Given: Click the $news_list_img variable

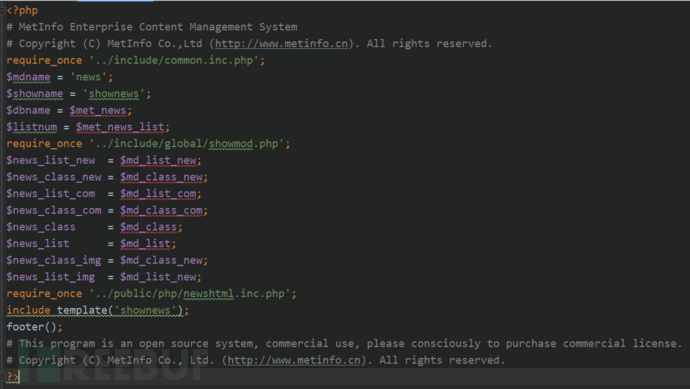Looking at the screenshot, I should coord(51,277).
